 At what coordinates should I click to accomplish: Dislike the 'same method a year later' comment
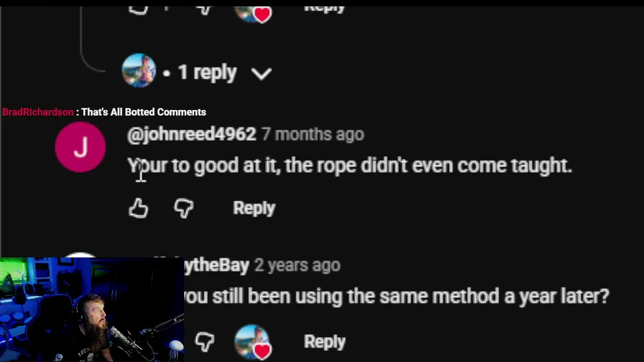[x=205, y=342]
